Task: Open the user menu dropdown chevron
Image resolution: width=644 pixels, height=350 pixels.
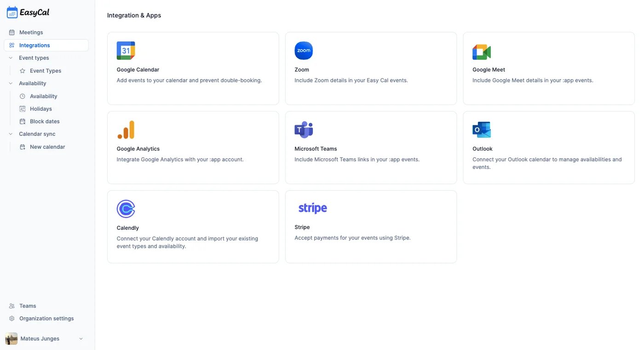Action: pyautogui.click(x=81, y=339)
